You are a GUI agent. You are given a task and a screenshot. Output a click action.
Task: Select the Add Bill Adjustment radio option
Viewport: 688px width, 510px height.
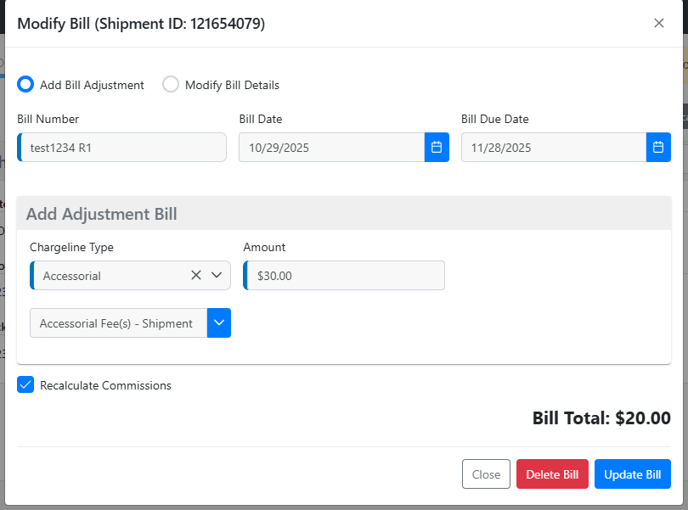pyautogui.click(x=26, y=85)
